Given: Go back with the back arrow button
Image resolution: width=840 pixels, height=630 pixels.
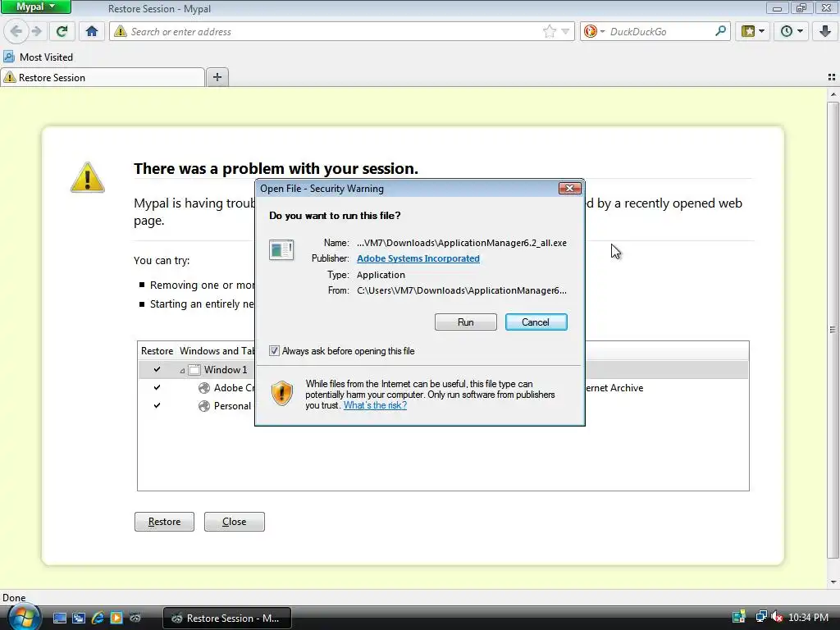Looking at the screenshot, I should pyautogui.click(x=16, y=31).
